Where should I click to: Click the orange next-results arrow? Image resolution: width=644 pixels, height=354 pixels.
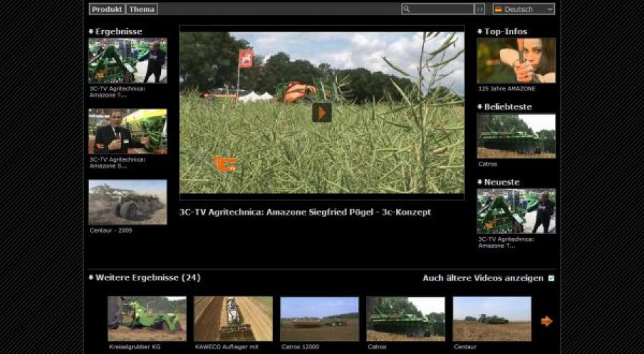(547, 321)
